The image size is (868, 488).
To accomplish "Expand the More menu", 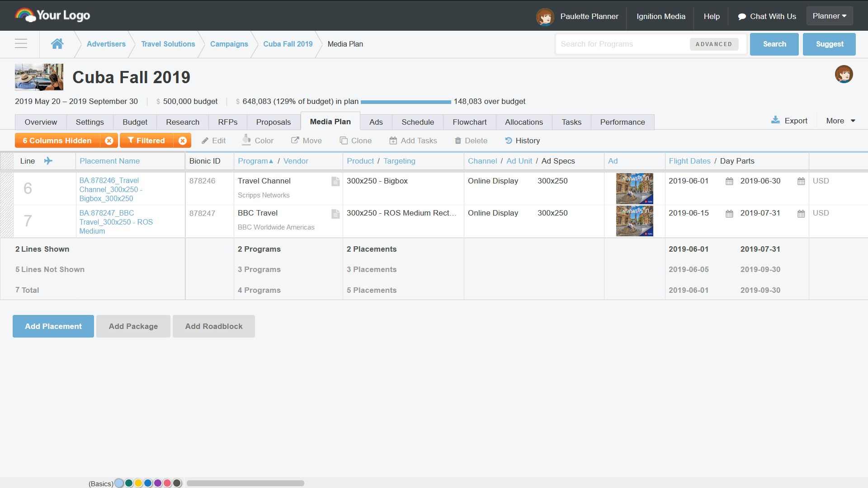I will pos(840,121).
